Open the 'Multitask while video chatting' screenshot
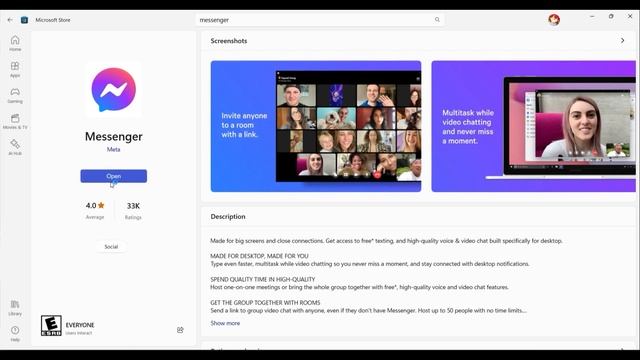The image size is (640, 360). click(533, 126)
